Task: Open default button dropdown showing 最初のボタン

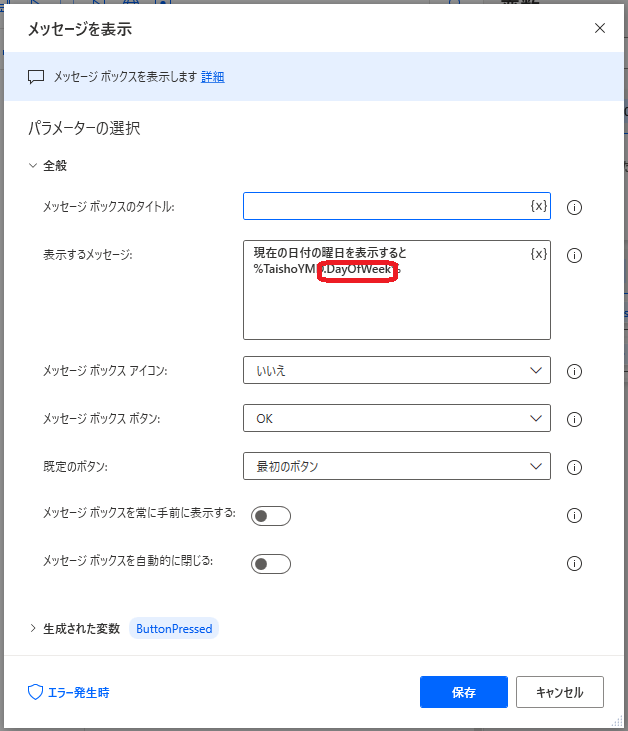Action: pos(396,466)
